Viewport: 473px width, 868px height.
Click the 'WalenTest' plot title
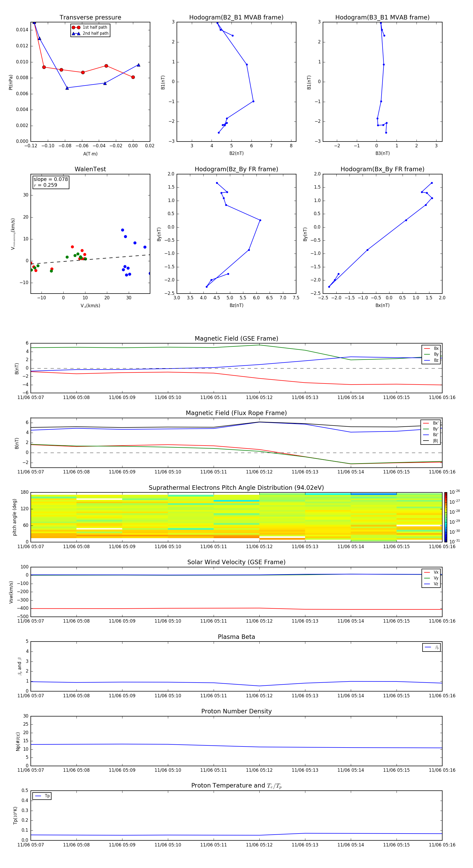(90, 169)
